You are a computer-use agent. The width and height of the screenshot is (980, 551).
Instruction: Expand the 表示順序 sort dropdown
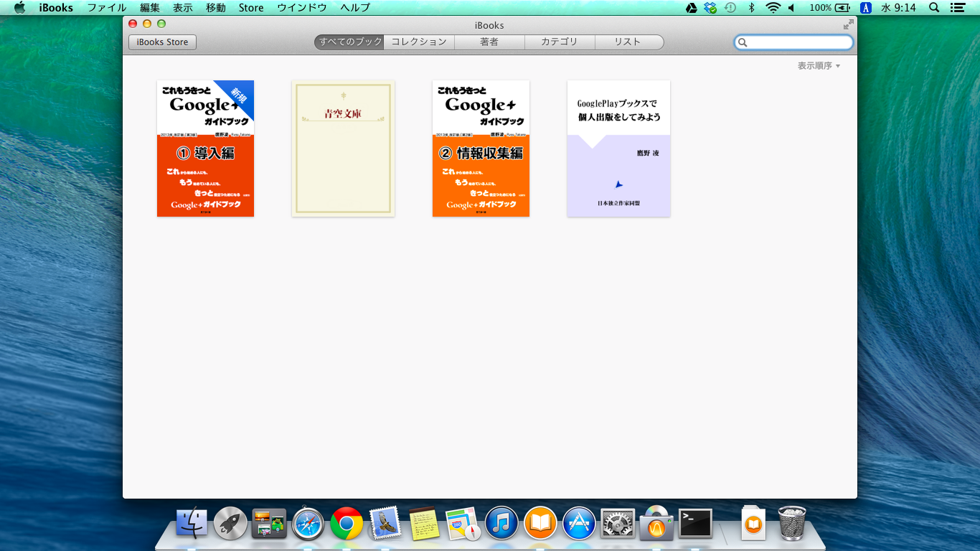(x=819, y=66)
